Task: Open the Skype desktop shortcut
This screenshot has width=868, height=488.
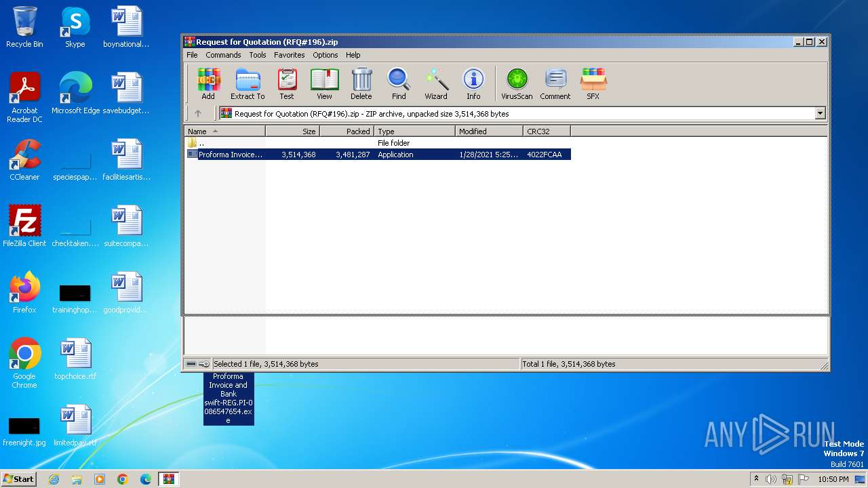Action: click(75, 27)
